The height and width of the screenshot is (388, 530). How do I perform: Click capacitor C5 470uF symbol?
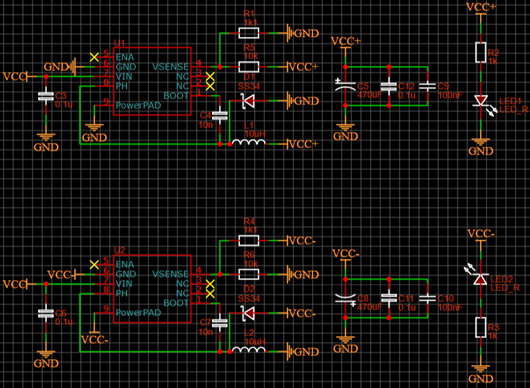pos(345,86)
